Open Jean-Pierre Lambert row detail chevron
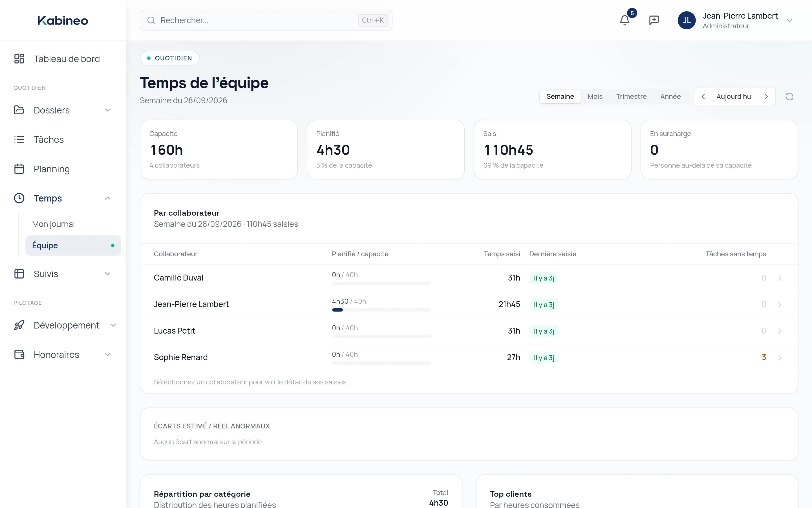The image size is (812, 508). click(x=780, y=305)
